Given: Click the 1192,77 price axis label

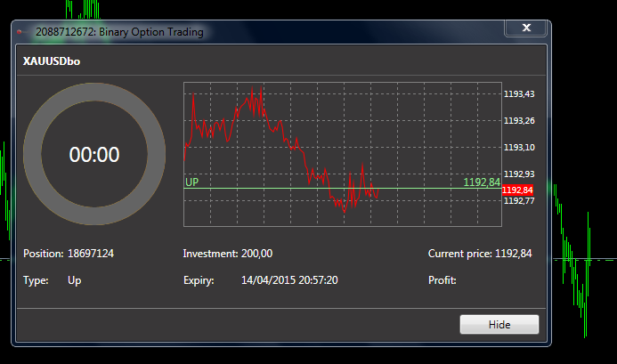Looking at the screenshot, I should pyautogui.click(x=519, y=201).
